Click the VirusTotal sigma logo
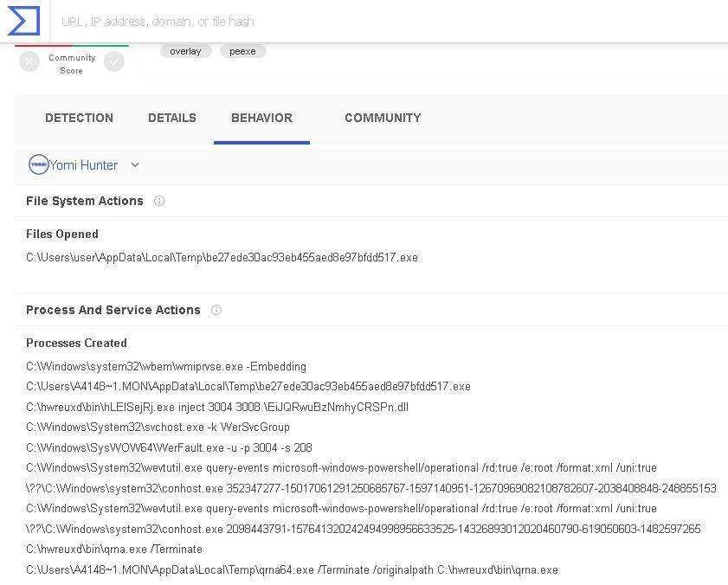Viewport: 728px width, 585px height. pos(23,21)
